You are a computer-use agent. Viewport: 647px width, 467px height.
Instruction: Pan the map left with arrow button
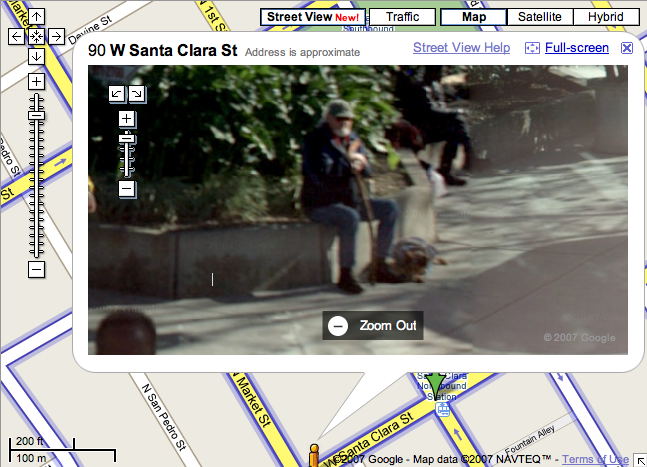pos(16,36)
